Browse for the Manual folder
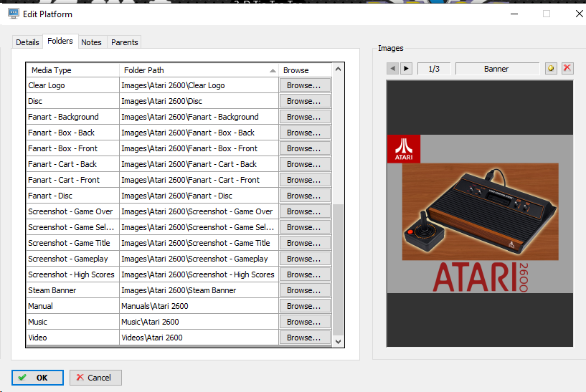The image size is (586, 392). (x=305, y=306)
